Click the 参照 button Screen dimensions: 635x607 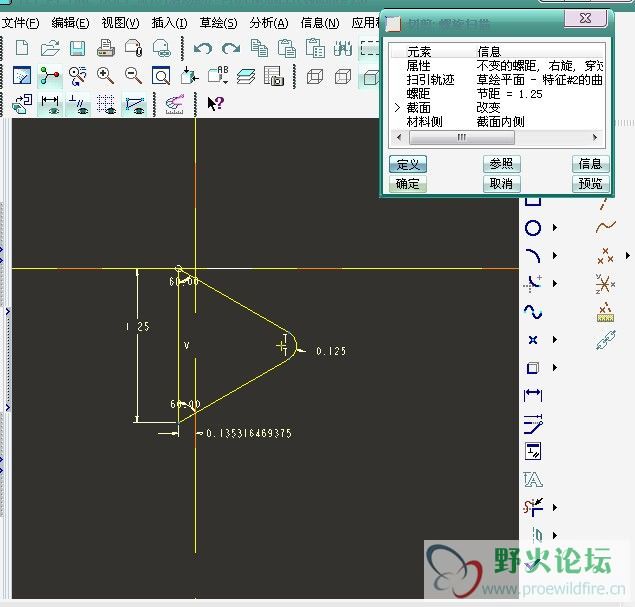(501, 164)
